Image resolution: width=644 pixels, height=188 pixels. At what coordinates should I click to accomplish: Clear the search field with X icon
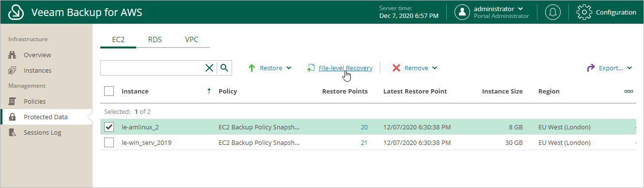point(209,68)
